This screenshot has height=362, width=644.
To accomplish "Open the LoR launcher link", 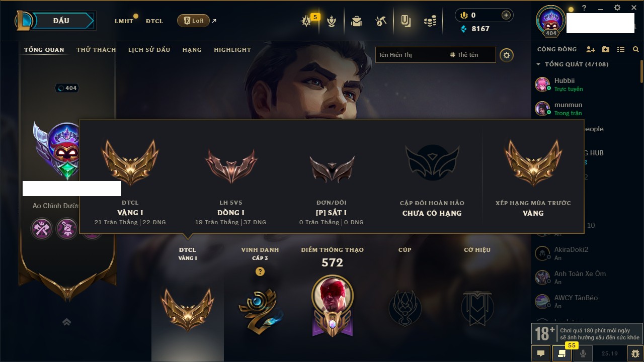I will coord(194,21).
